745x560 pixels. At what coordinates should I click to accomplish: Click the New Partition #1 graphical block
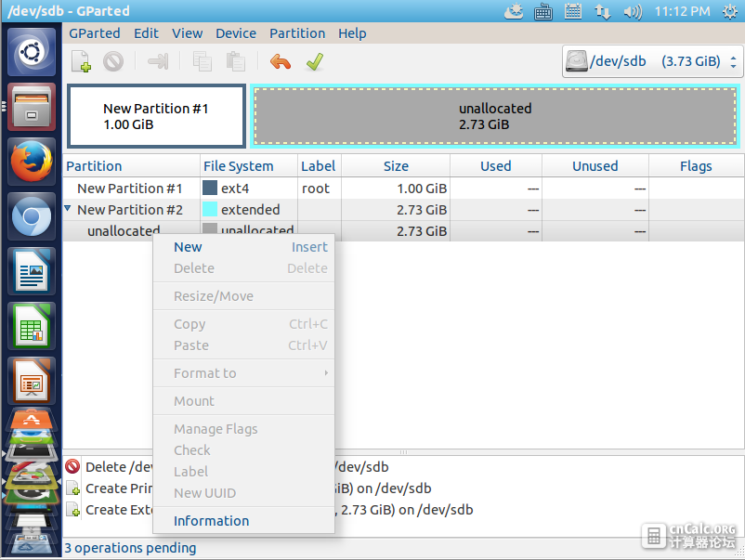pyautogui.click(x=156, y=116)
